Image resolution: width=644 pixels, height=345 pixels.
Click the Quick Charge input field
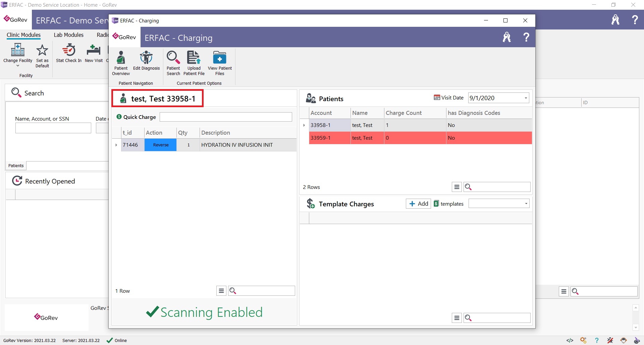click(226, 117)
